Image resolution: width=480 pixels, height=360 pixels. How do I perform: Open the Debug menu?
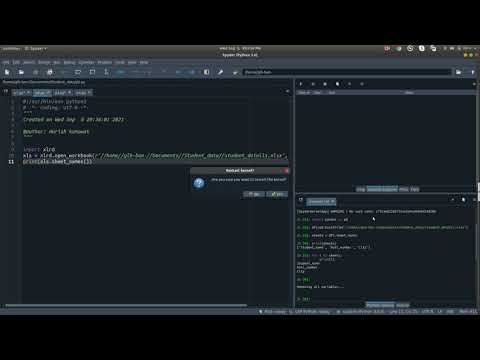[x=69, y=62]
